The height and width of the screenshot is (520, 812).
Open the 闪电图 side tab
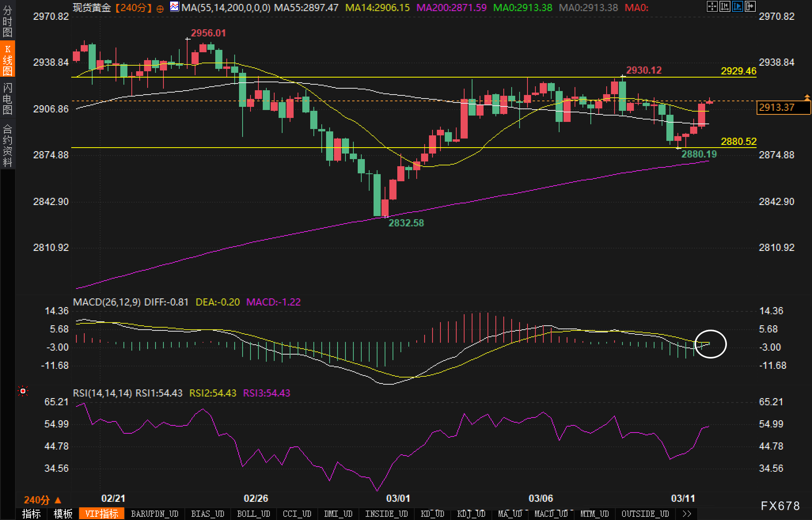(x=7, y=99)
